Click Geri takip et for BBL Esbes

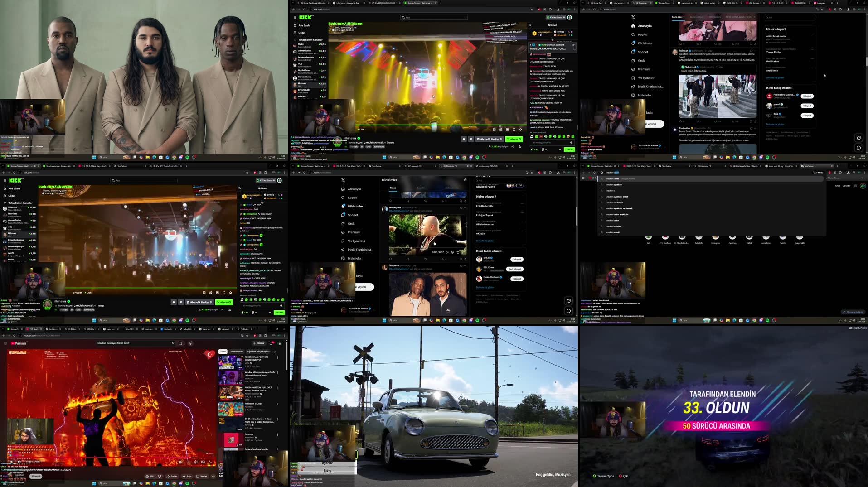tap(514, 269)
